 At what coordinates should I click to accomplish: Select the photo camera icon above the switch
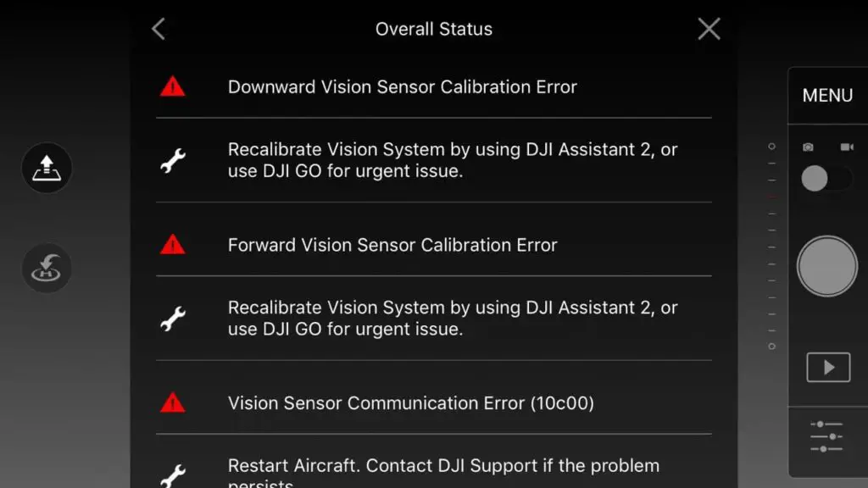(805, 146)
